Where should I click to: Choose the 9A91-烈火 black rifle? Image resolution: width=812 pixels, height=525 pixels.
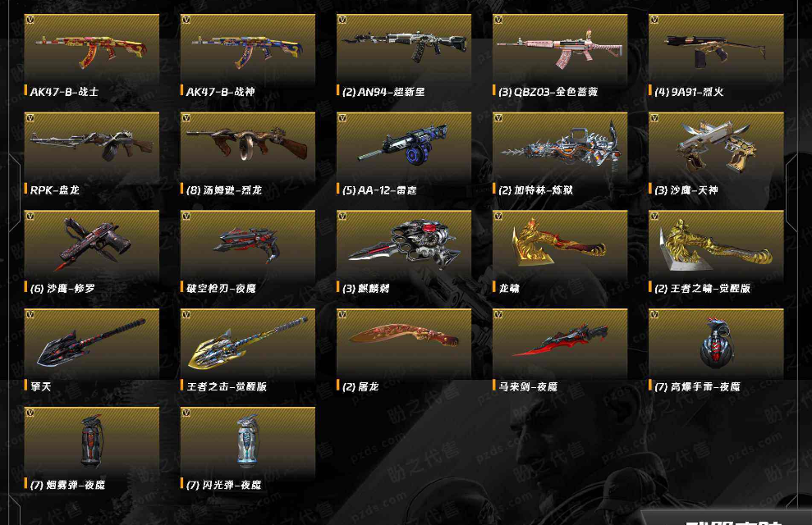coord(716,49)
